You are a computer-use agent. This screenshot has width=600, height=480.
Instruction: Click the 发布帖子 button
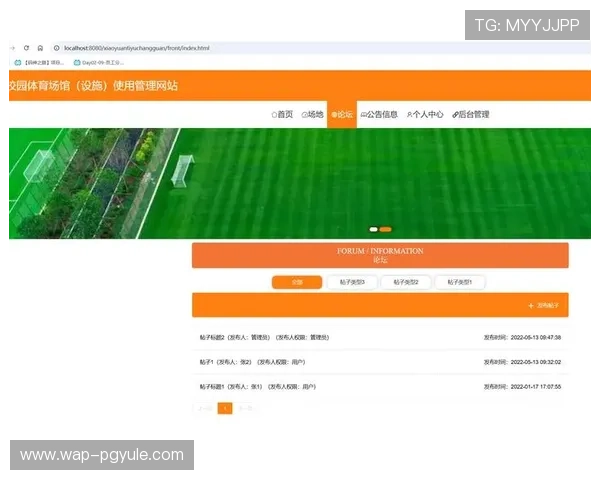(544, 305)
